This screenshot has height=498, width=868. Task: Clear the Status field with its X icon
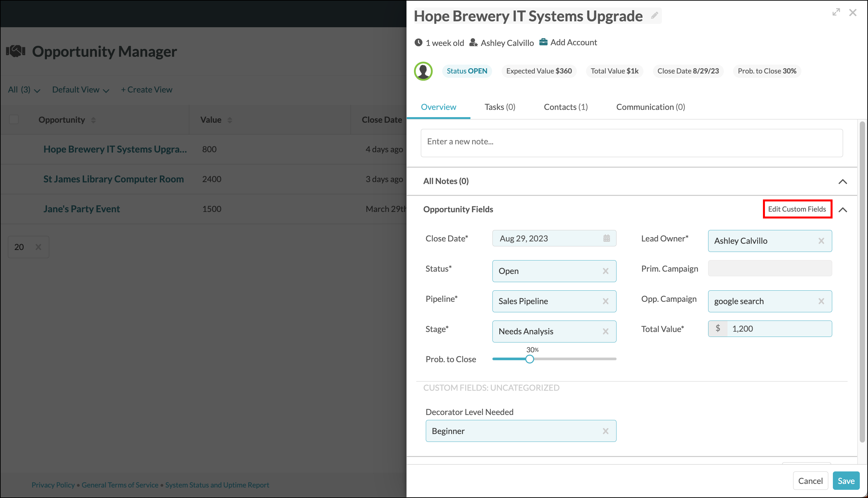(605, 271)
